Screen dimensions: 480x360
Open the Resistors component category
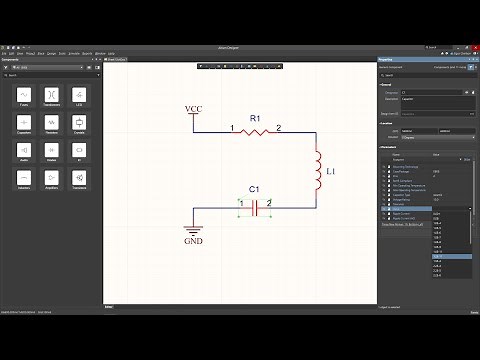pos(51,124)
